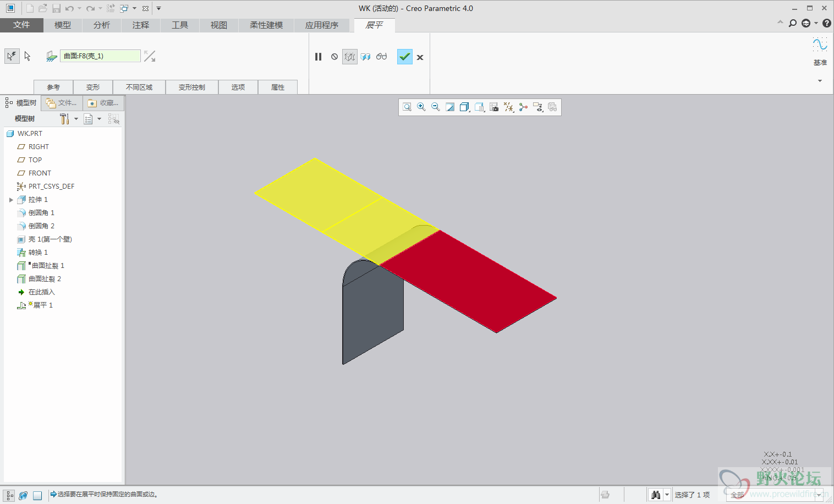Pause the flatten feature tool
The image size is (834, 504).
(318, 57)
